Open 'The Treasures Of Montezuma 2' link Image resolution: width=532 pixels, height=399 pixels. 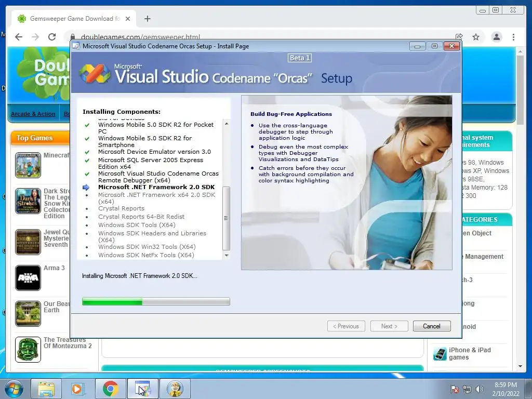coord(68,343)
